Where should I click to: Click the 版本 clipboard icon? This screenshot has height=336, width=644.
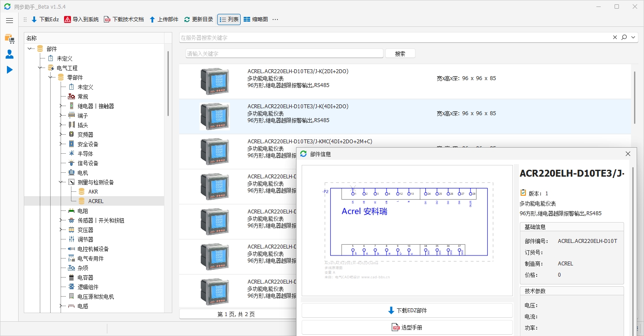tap(523, 193)
